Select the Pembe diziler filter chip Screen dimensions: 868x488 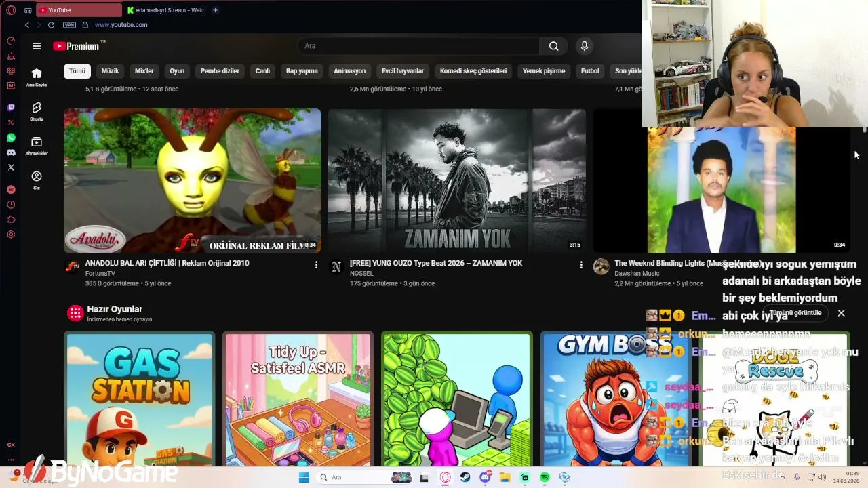220,71
